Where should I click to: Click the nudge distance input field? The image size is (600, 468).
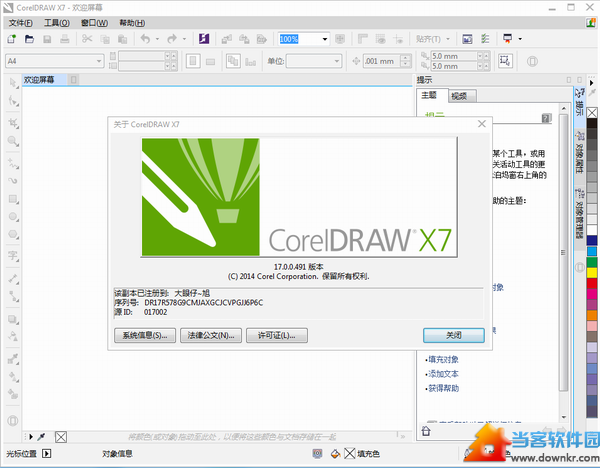point(382,61)
